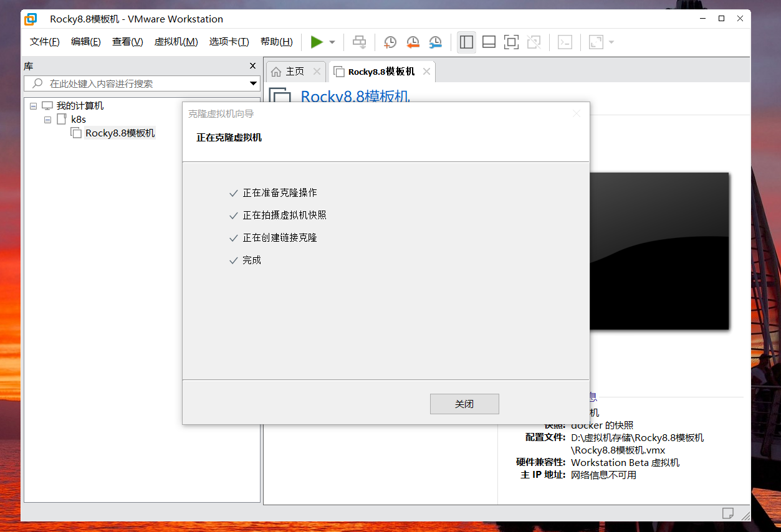The width and height of the screenshot is (781, 532).
Task: Open the 帮助(H) menu
Action: click(277, 42)
